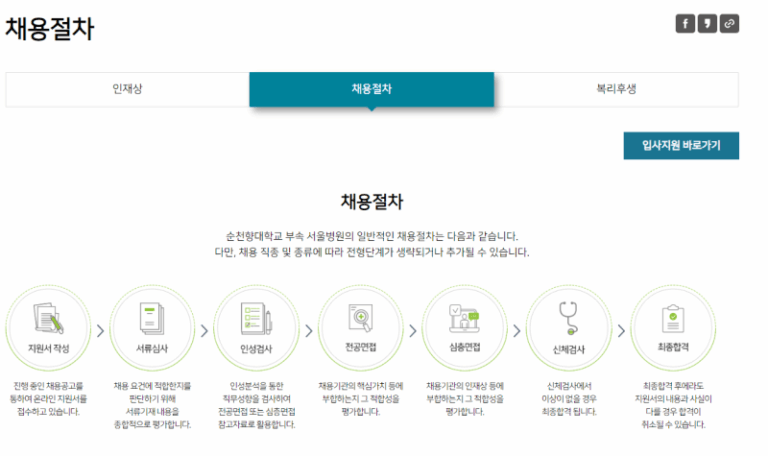Click the 최종합격 step description text
This screenshot has width=768, height=456.
pyautogui.click(x=672, y=404)
